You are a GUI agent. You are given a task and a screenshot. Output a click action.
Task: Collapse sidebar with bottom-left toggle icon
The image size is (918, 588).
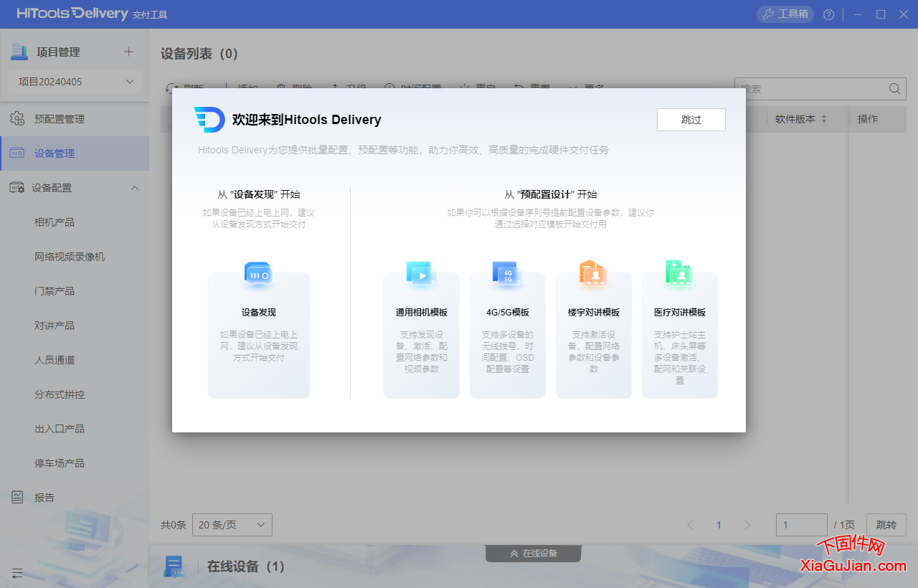tap(17, 573)
